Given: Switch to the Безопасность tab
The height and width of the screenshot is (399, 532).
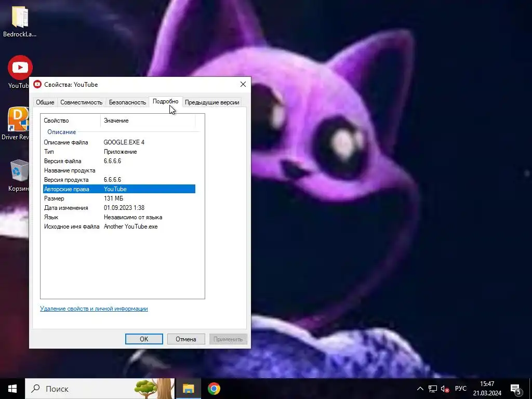Looking at the screenshot, I should coord(128,102).
